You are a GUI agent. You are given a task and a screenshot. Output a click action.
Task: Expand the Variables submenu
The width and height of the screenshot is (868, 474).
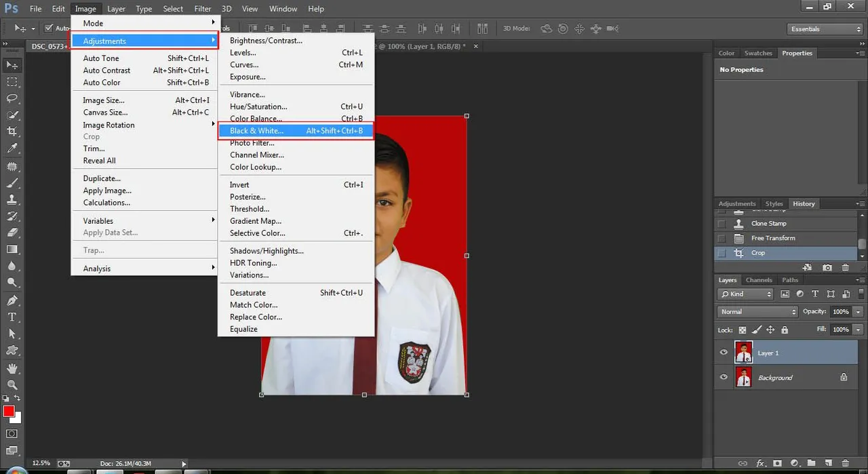tap(144, 220)
